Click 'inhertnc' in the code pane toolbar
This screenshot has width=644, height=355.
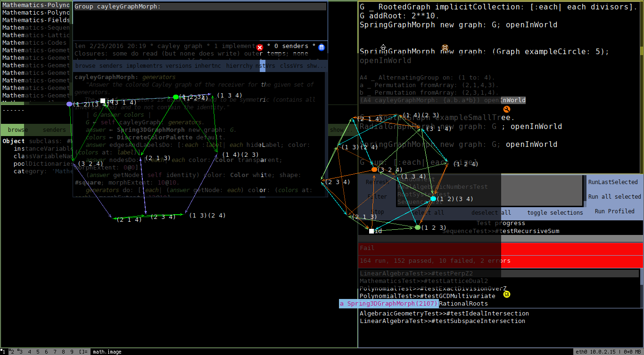208,66
